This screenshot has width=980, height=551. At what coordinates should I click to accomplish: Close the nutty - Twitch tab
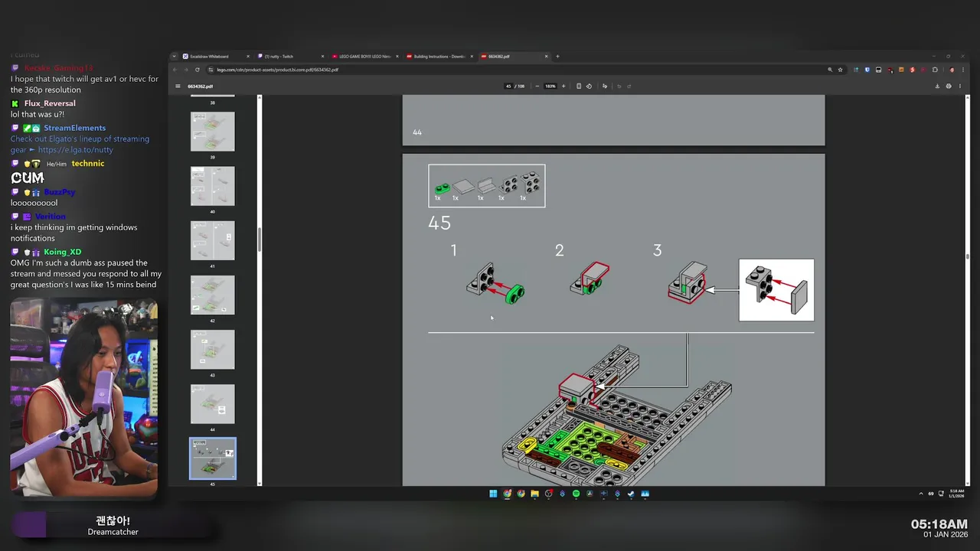(322, 56)
